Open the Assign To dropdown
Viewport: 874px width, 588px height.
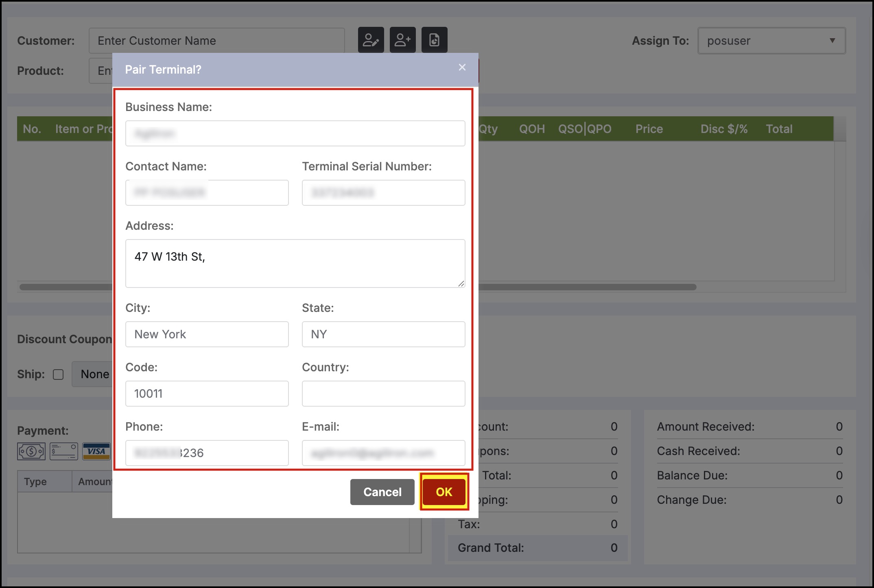coord(771,41)
